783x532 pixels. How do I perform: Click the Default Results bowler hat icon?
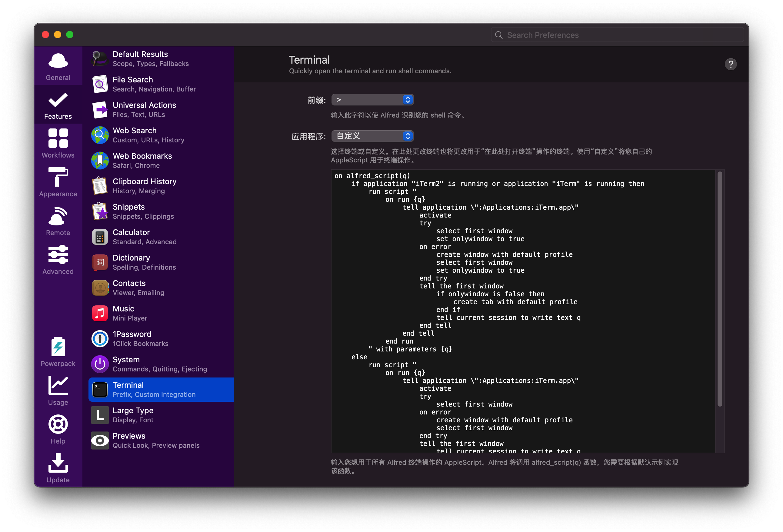[x=100, y=59]
